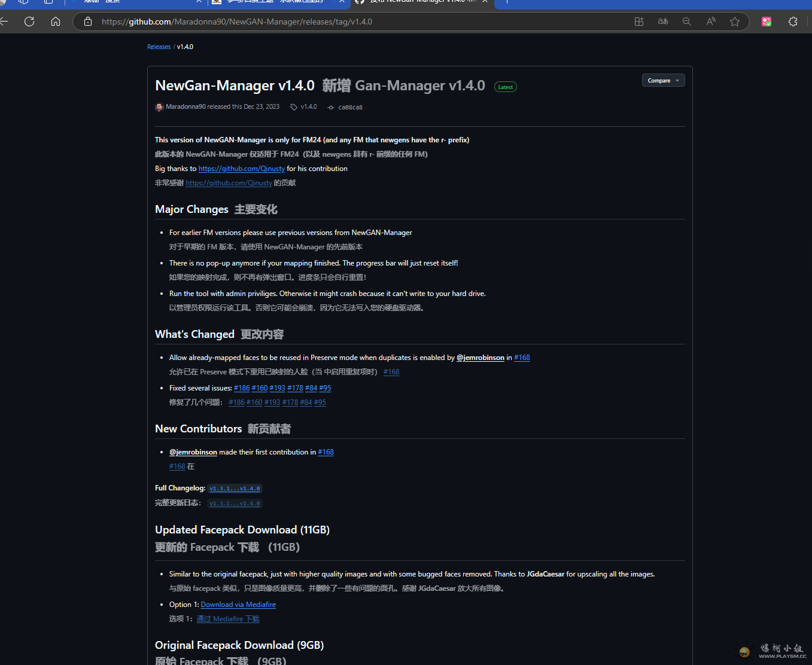Open the Releases breadcrumb link

coord(159,47)
